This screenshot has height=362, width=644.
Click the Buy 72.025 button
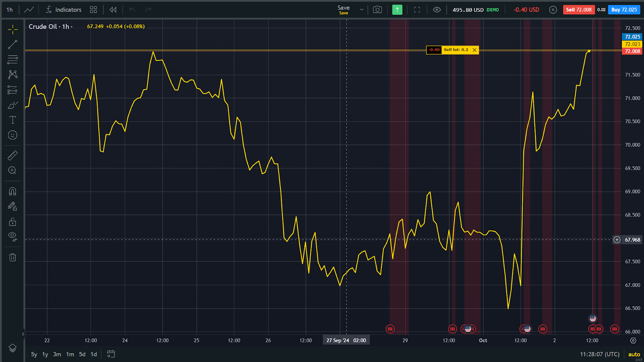(x=624, y=10)
